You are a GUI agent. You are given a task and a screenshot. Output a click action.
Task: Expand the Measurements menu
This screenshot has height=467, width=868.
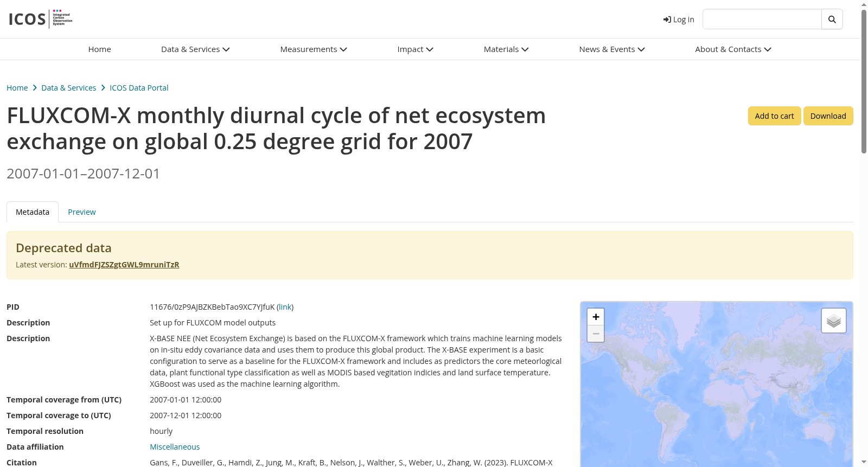[x=314, y=49]
